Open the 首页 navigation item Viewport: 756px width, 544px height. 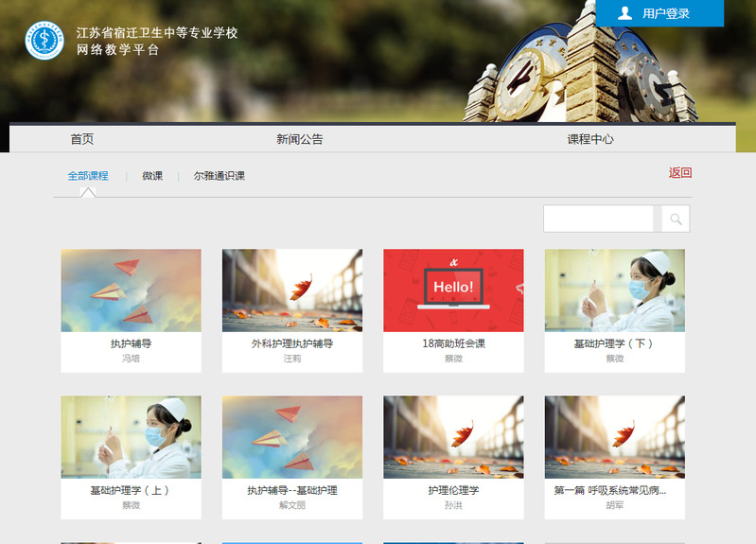click(82, 139)
